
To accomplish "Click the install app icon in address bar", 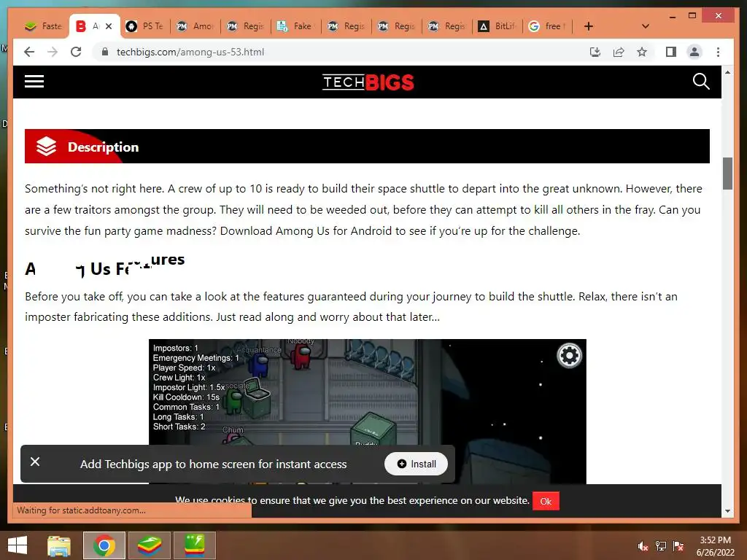I will pyautogui.click(x=595, y=52).
